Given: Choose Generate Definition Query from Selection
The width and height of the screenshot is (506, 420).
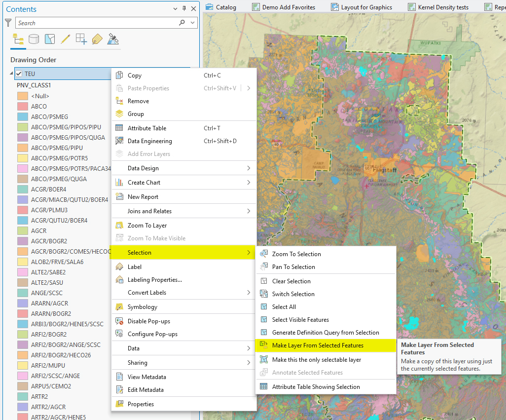Looking at the screenshot, I should coord(325,333).
